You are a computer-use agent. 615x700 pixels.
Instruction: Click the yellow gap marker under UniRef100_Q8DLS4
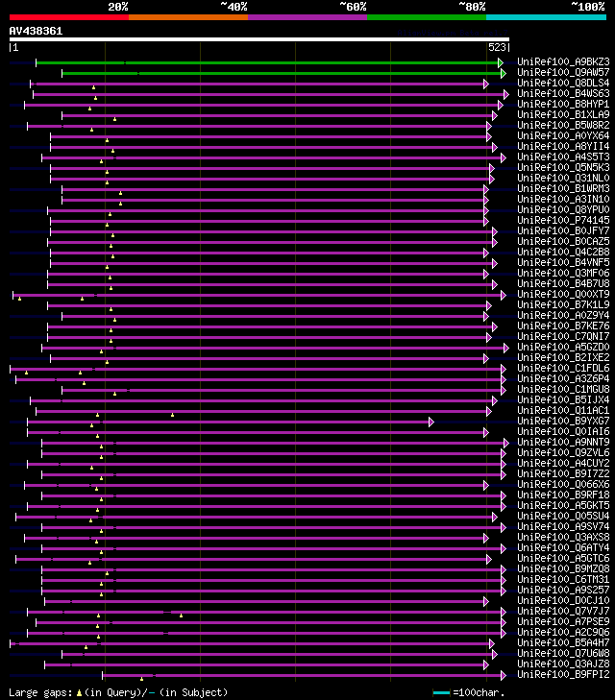(x=94, y=87)
